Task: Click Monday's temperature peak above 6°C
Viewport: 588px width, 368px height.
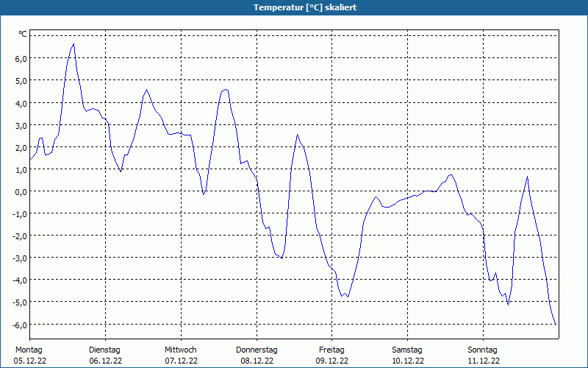Action: click(x=73, y=44)
